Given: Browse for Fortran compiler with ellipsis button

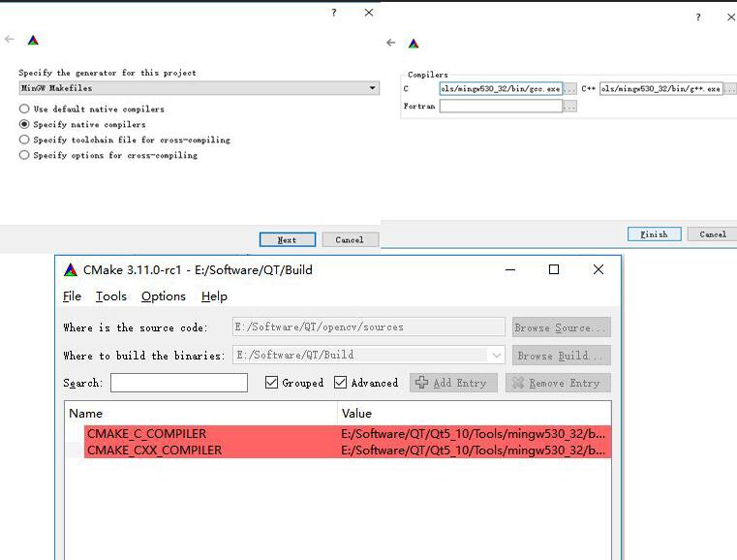Looking at the screenshot, I should 569,107.
